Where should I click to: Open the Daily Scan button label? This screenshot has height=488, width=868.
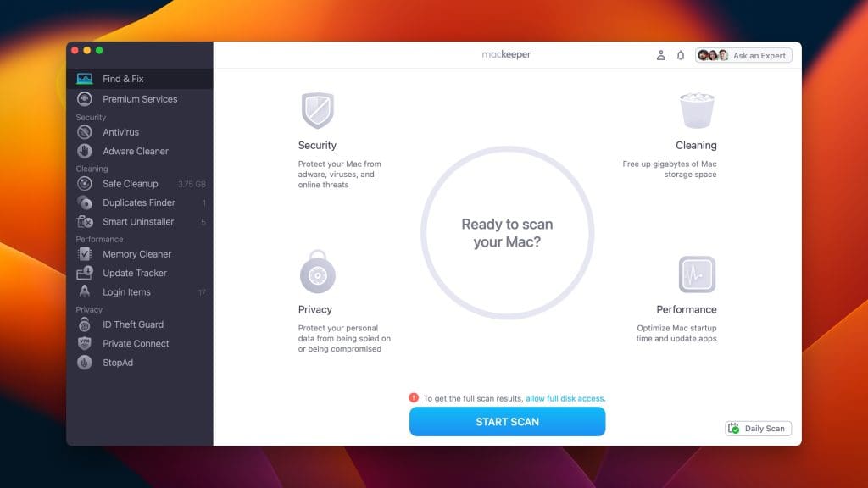pyautogui.click(x=765, y=428)
